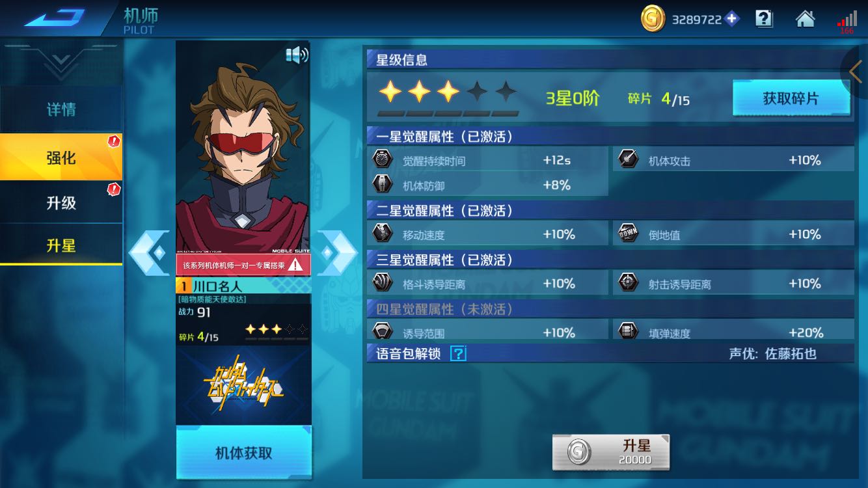Switch to previous pilot with left arrow

pyautogui.click(x=148, y=252)
